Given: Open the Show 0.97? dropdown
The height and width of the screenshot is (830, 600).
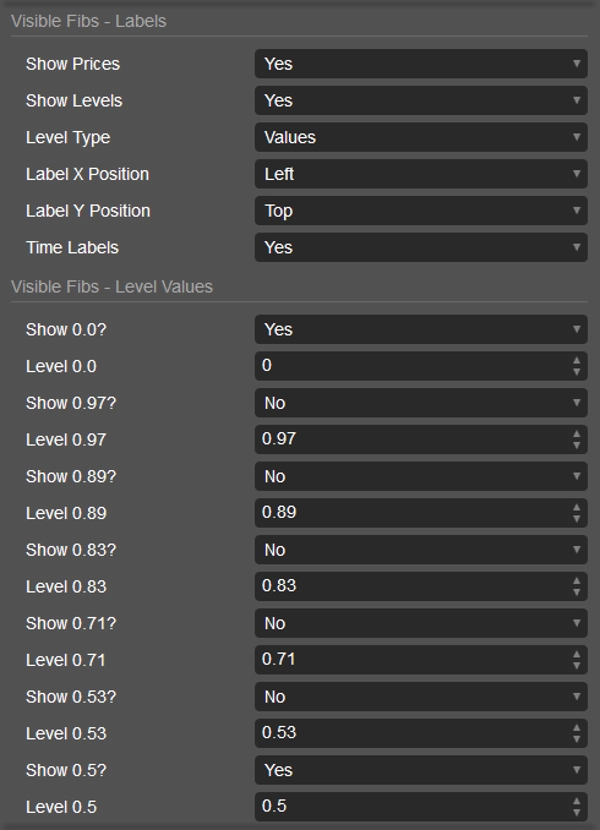Looking at the screenshot, I should [420, 403].
